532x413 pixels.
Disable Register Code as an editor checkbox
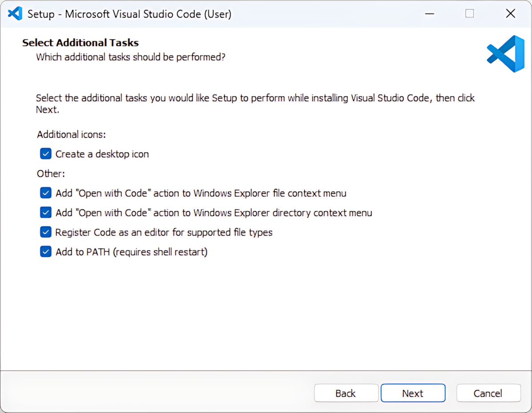[46, 232]
